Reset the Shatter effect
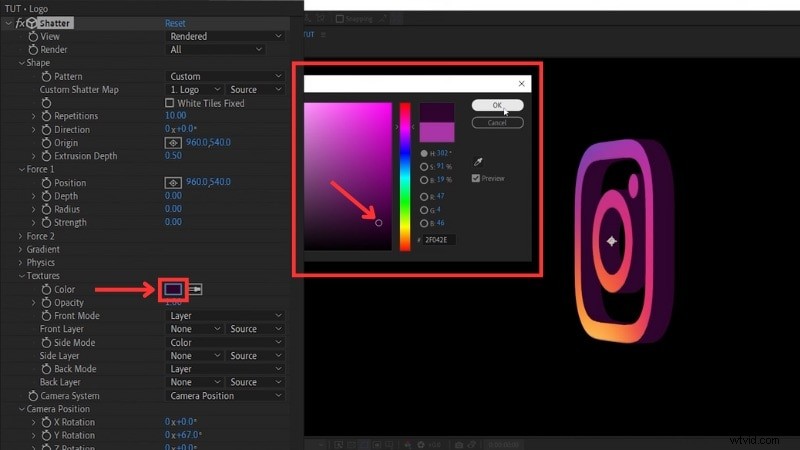This screenshot has width=800, height=450. pos(175,23)
